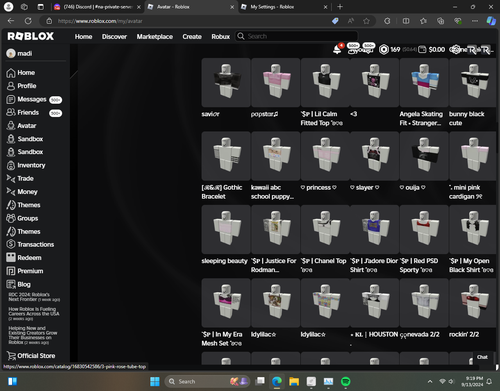Select Justice For Rodman shirt thumbnail
This screenshot has width=500, height=391.
(x=275, y=229)
